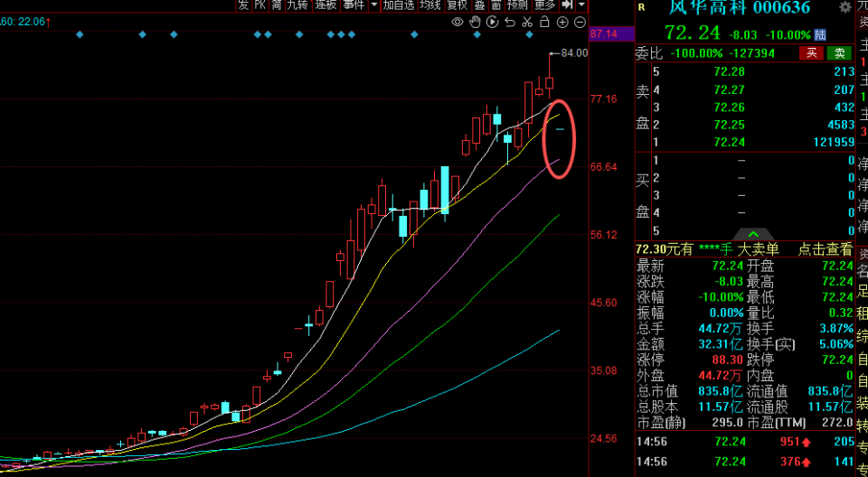The image size is (868, 477).
Task: Click the arrow-to-bar icon in toolbar
Action: click(x=568, y=5)
